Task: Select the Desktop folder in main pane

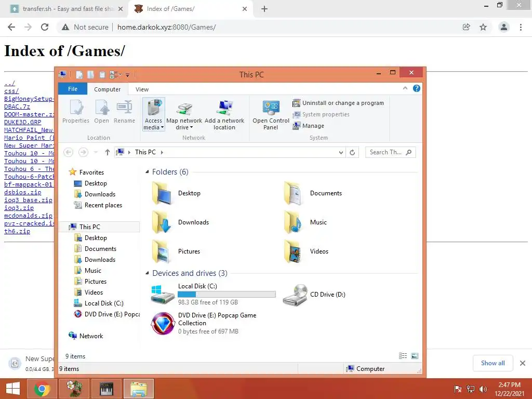Action: tap(177, 193)
